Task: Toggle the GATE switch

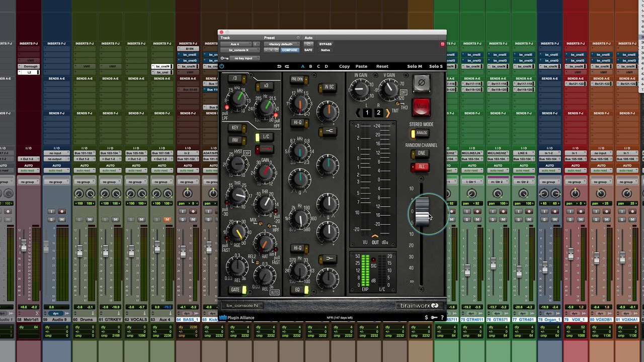Action: click(x=237, y=290)
